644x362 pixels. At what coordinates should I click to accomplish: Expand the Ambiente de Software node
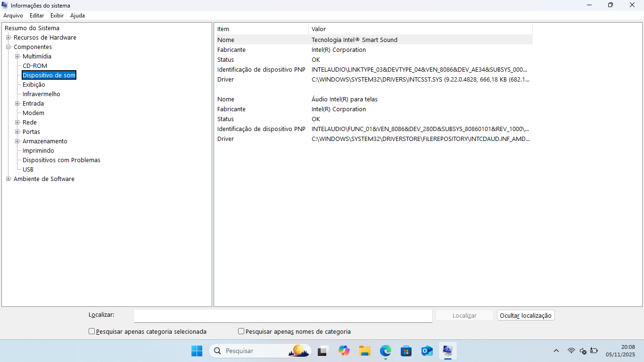[x=8, y=179]
